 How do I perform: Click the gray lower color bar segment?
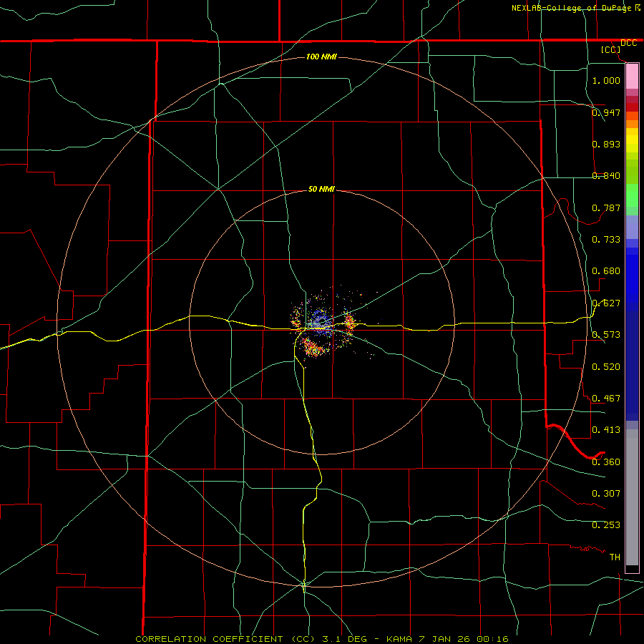tap(632, 497)
